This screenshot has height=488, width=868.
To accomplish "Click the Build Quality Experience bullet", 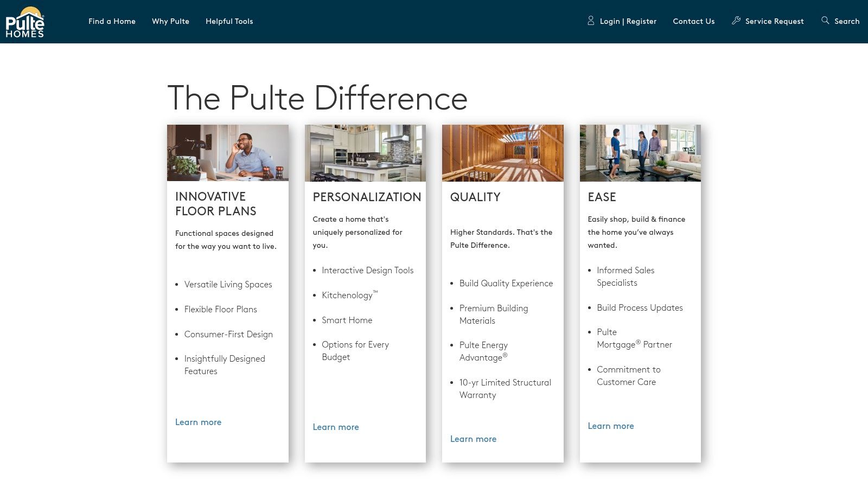I will point(506,283).
